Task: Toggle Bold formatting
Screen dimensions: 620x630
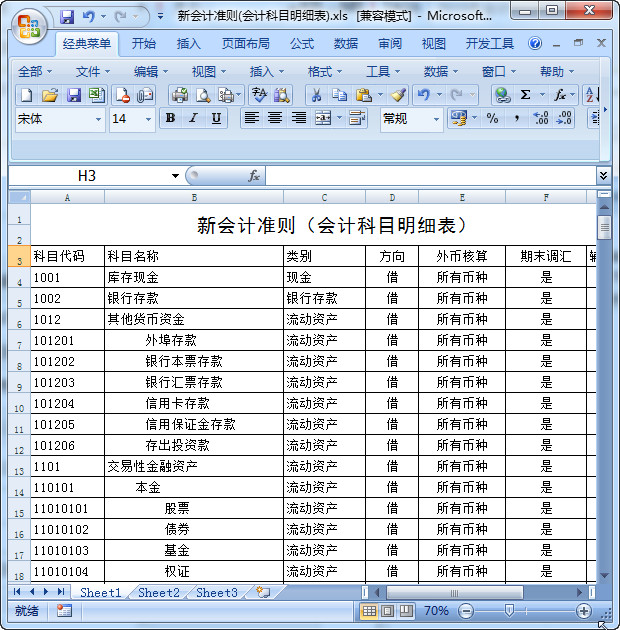Action: 170,118
